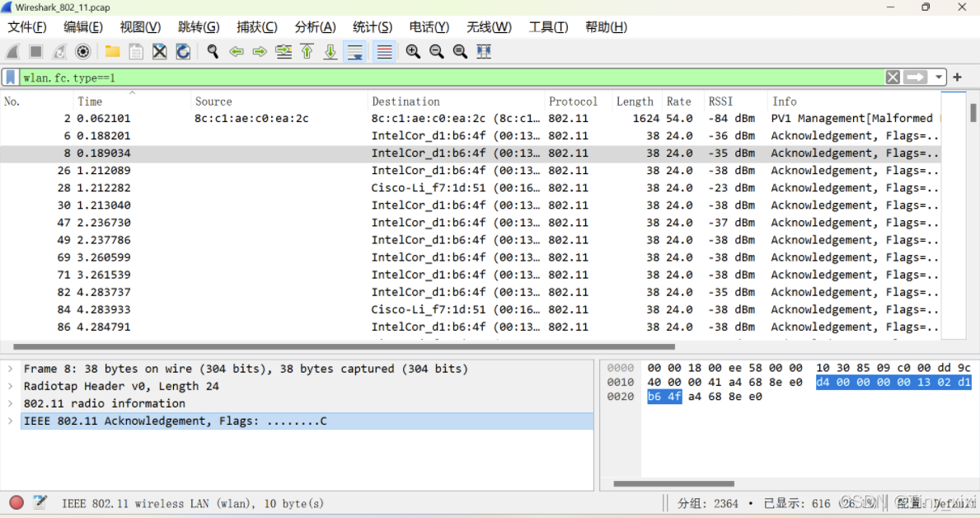Open the 统计(S) menu
The height and width of the screenshot is (518, 980).
tap(373, 27)
